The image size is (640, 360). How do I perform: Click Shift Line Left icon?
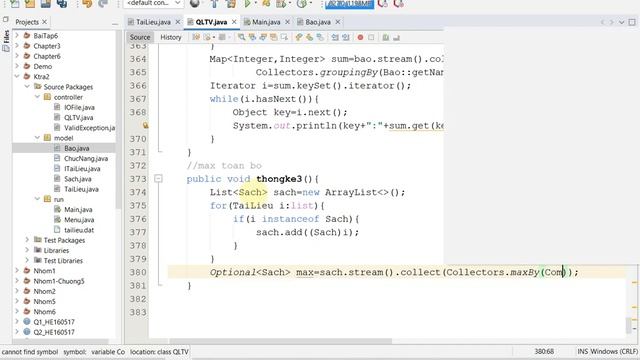[x=335, y=37]
